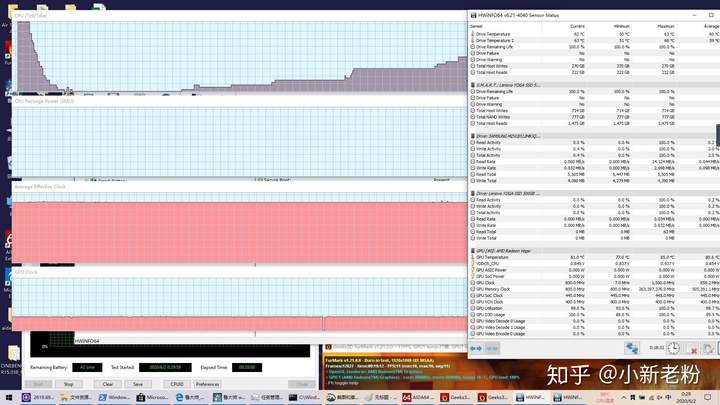Click the CPU Package Power (SMU) graph title
720x405 pixels.
(x=44, y=101)
